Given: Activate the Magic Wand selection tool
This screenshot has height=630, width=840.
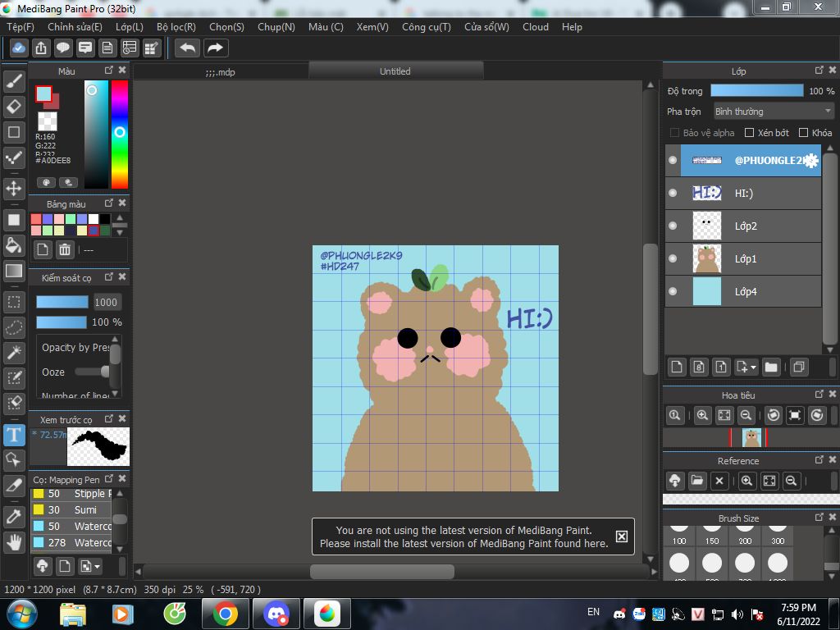Looking at the screenshot, I should 14,353.
